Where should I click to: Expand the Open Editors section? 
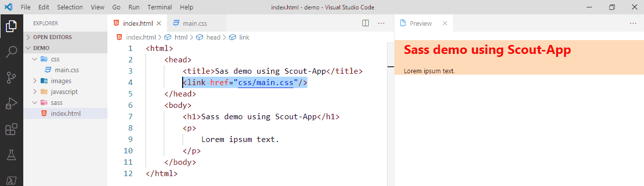pos(65,37)
